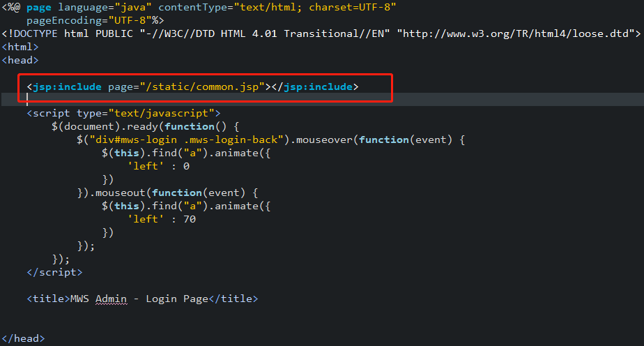Click the line with 'left' : 0
Viewport: 644px width, 346px height.
pos(158,166)
